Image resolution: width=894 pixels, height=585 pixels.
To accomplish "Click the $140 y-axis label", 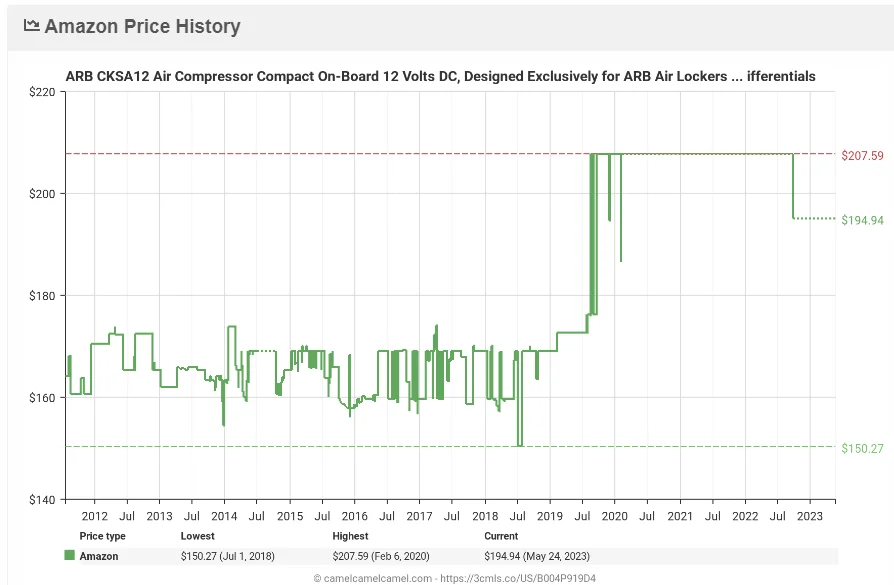I will pos(42,500).
